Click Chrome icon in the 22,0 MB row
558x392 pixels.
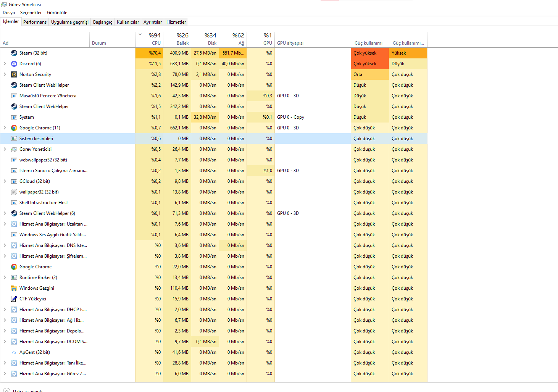[14, 267]
